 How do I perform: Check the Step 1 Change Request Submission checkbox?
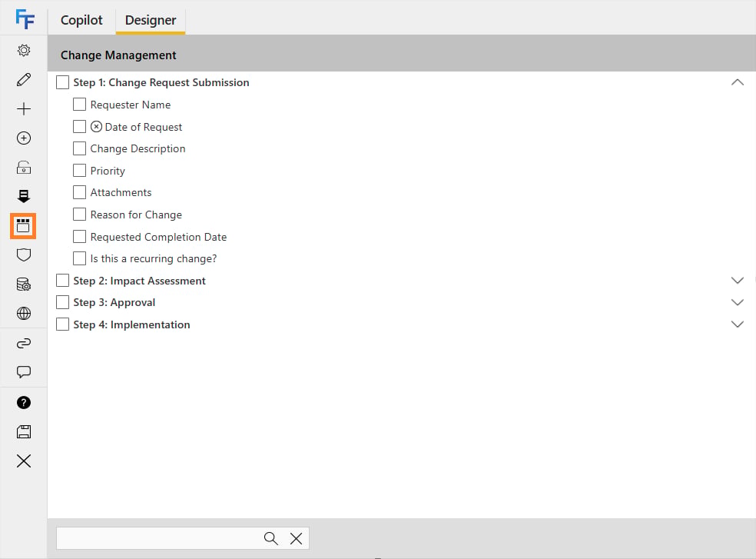click(63, 82)
